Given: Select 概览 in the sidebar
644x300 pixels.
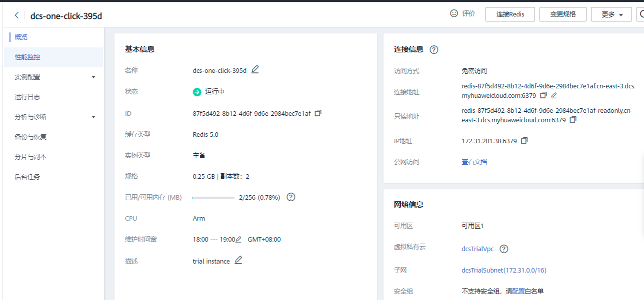Looking at the screenshot, I should click(x=21, y=37).
